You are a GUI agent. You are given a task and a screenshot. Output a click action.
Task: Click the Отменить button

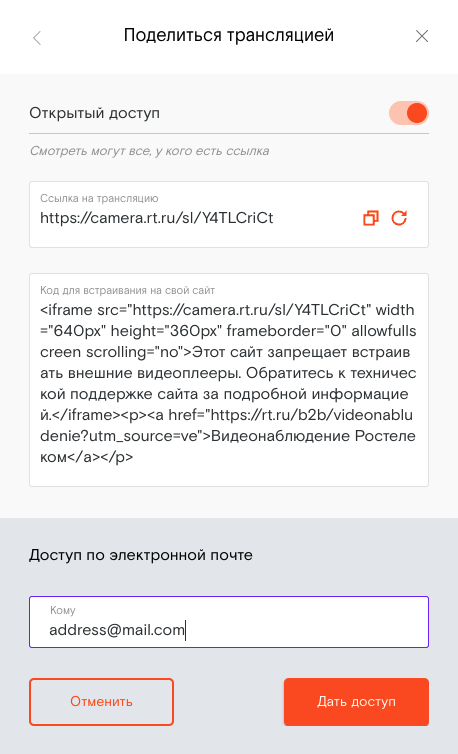101,702
